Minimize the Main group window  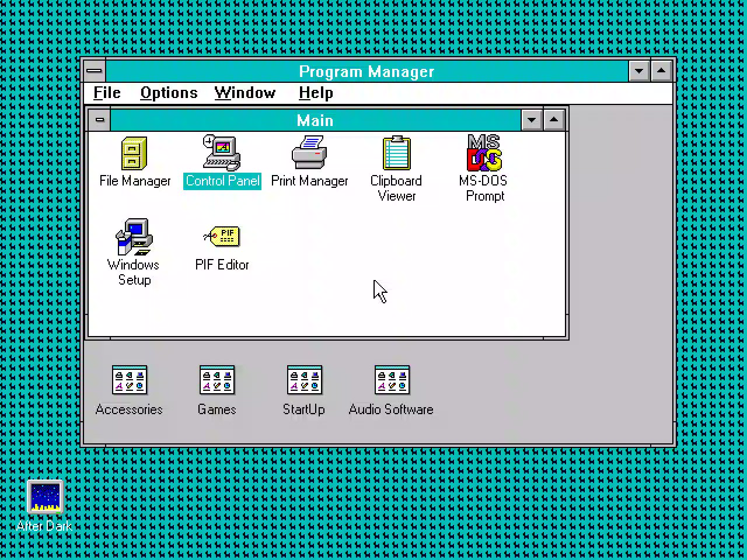(532, 120)
